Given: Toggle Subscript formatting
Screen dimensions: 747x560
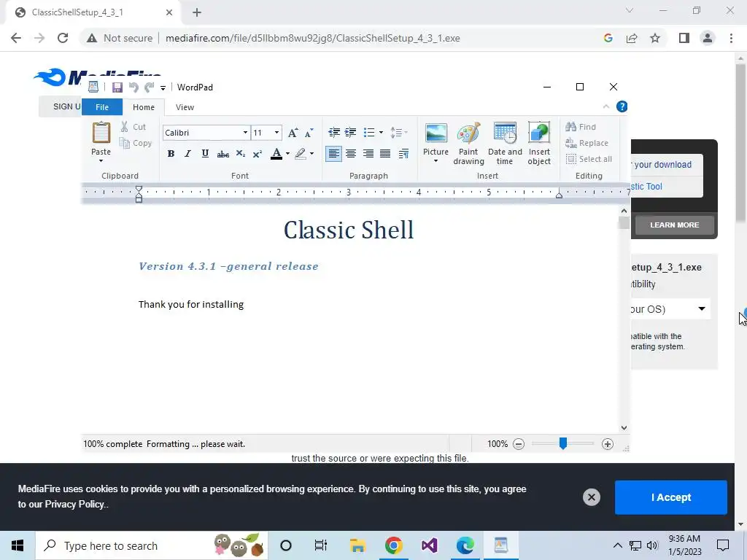Looking at the screenshot, I should (241, 153).
